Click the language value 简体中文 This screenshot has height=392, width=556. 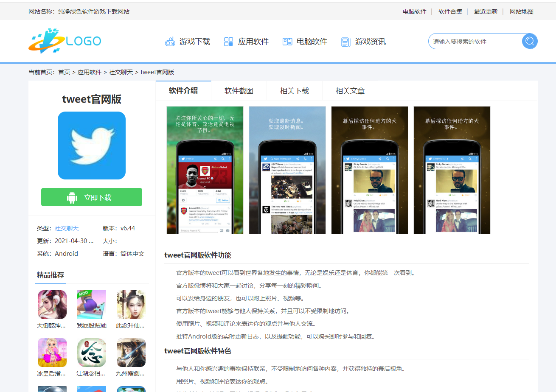click(x=132, y=254)
